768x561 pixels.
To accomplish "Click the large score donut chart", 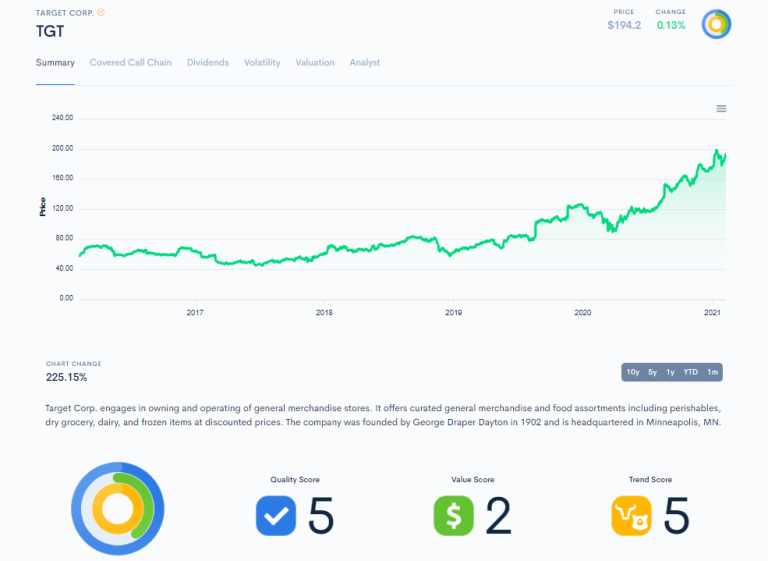I will (x=117, y=509).
